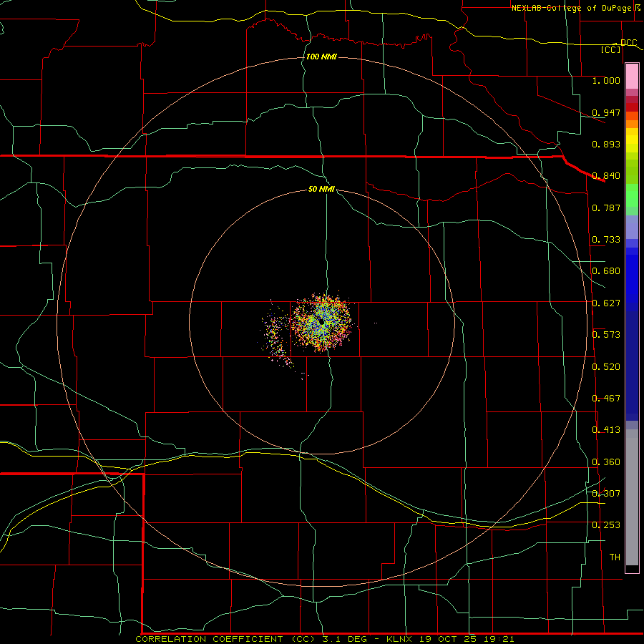The width and height of the screenshot is (644, 644).
Task: Select the 0.520 scale value
Action: pos(606,367)
